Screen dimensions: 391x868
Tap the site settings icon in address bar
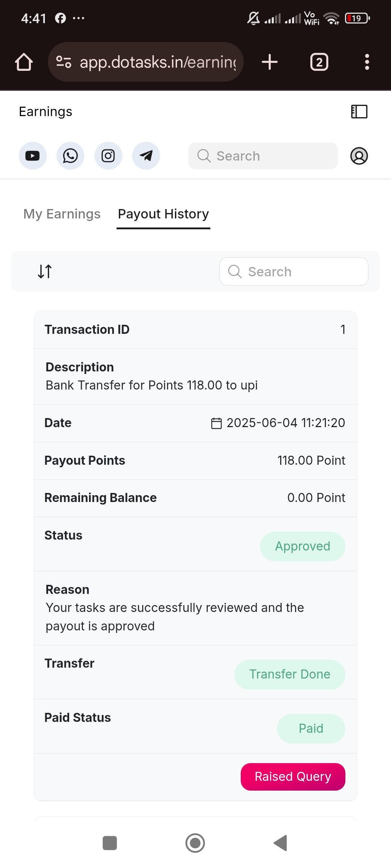tap(64, 62)
